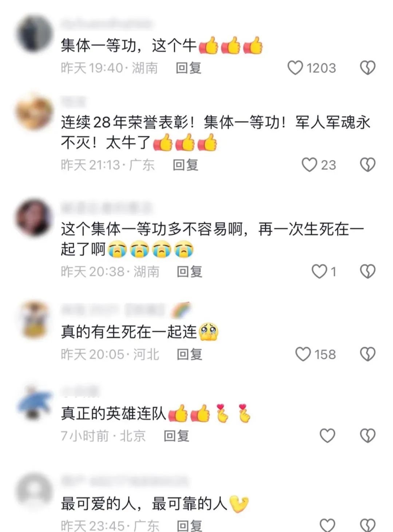Like the 这个集体一等功多不容易啊 comment
The width and height of the screenshot is (393, 532).
click(319, 271)
